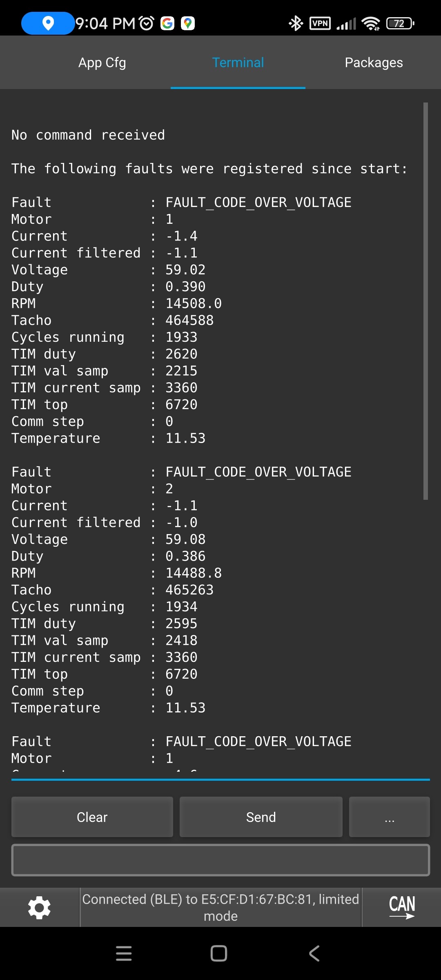Image resolution: width=441 pixels, height=980 pixels.
Task: Focus the command input field
Action: [x=220, y=860]
